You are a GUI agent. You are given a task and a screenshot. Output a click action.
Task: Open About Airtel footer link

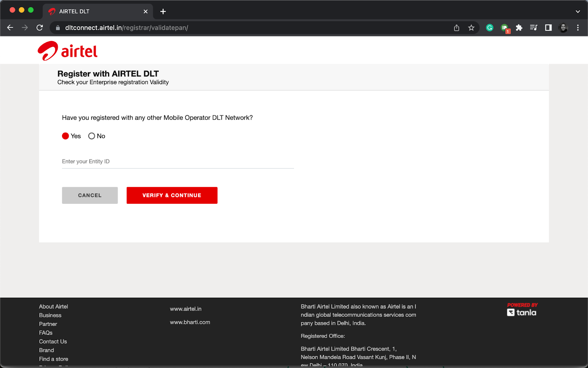[54, 307]
